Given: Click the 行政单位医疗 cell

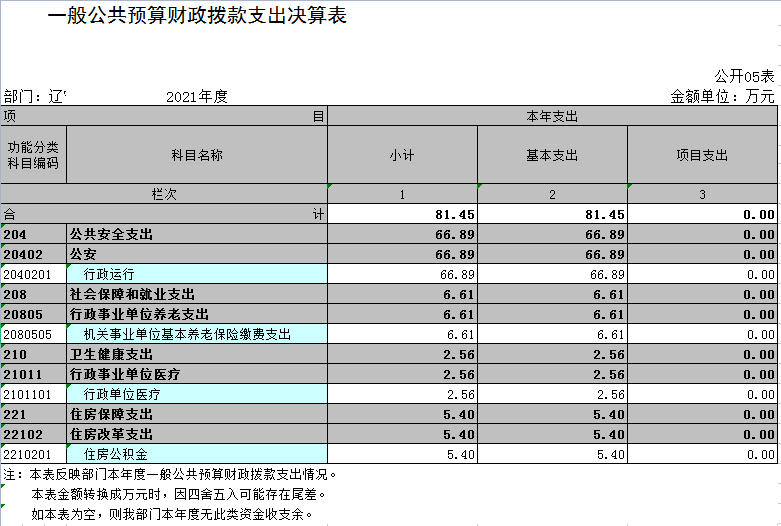Looking at the screenshot, I should (197, 394).
